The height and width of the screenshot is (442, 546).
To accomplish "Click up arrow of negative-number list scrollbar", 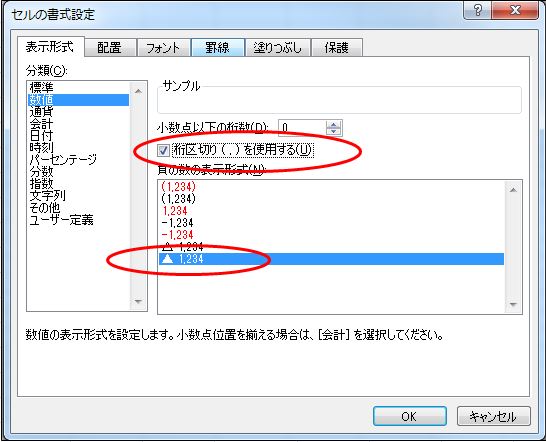I will pyautogui.click(x=513, y=190).
